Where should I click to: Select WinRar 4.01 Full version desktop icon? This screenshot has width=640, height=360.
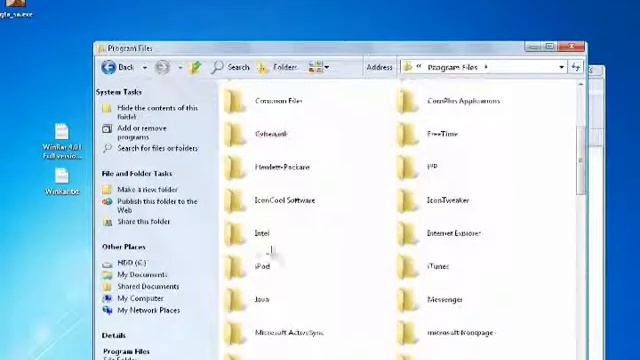[x=62, y=141]
